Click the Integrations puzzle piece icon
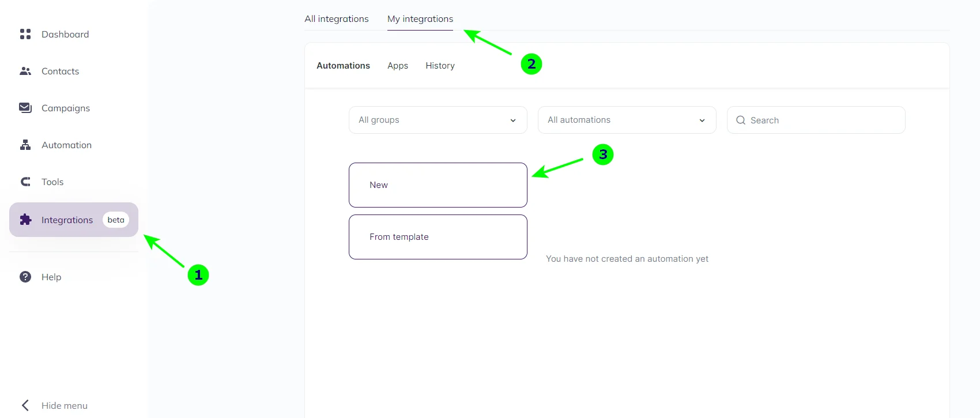980x418 pixels. [25, 220]
